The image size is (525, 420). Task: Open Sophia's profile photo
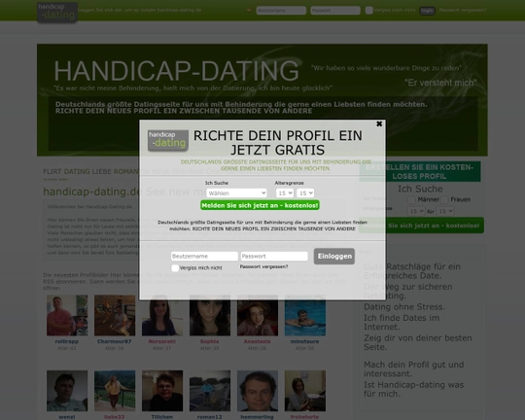click(210, 315)
